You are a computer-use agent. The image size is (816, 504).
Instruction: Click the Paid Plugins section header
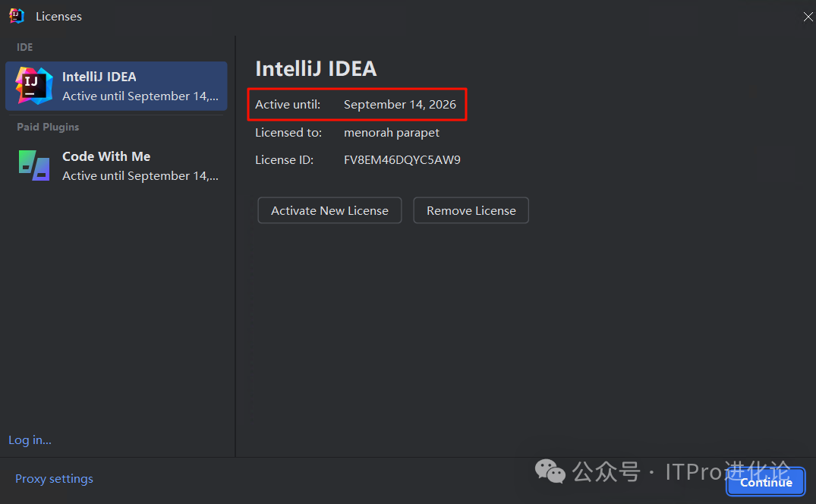[x=48, y=127]
